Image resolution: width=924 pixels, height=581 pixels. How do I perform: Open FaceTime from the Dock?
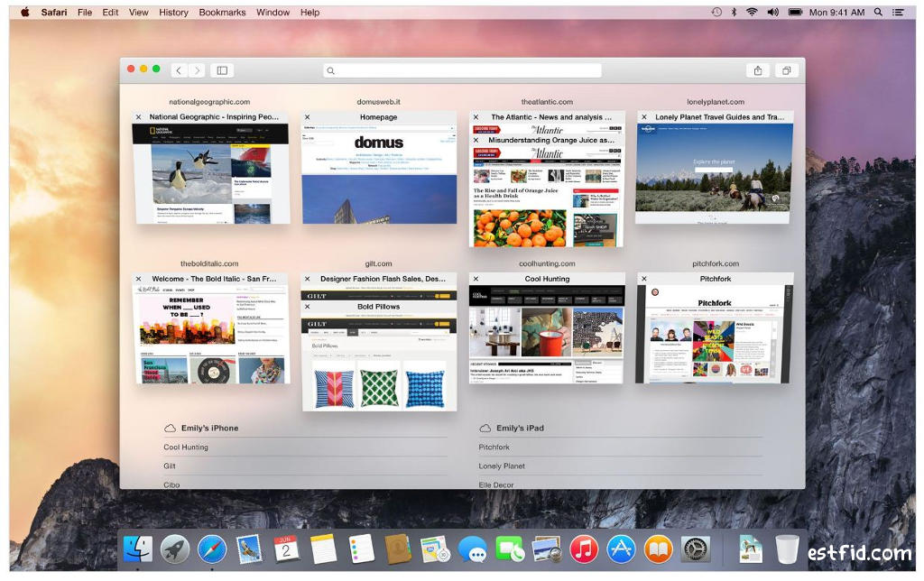(x=510, y=549)
